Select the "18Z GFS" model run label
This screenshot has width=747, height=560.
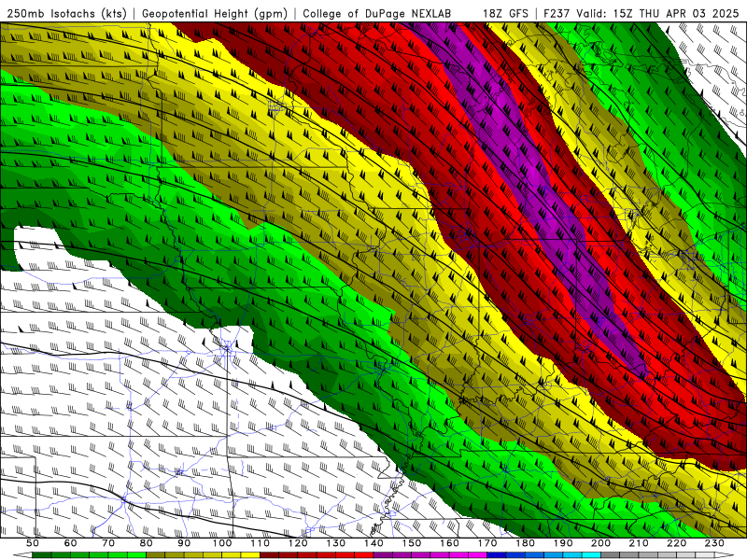click(505, 13)
